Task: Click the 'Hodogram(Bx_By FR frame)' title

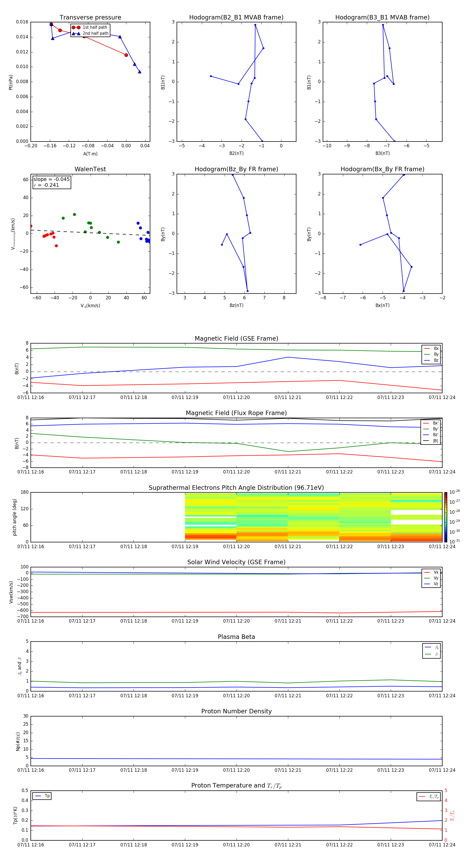Action: click(x=382, y=169)
